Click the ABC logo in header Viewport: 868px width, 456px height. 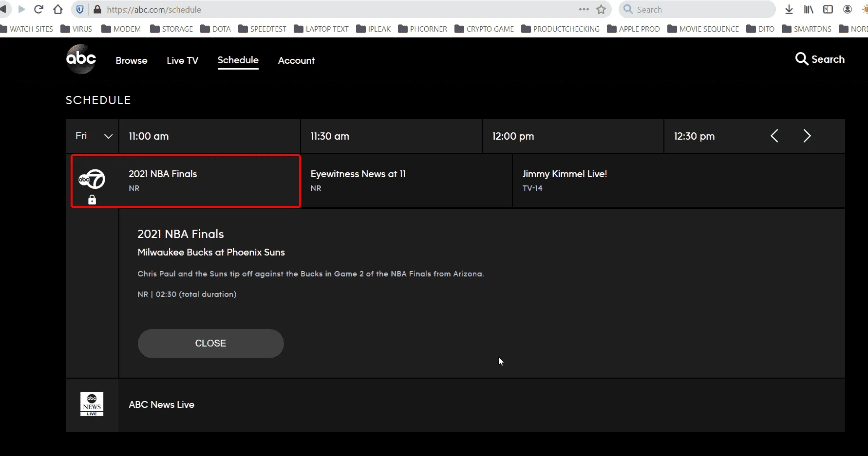[81, 59]
